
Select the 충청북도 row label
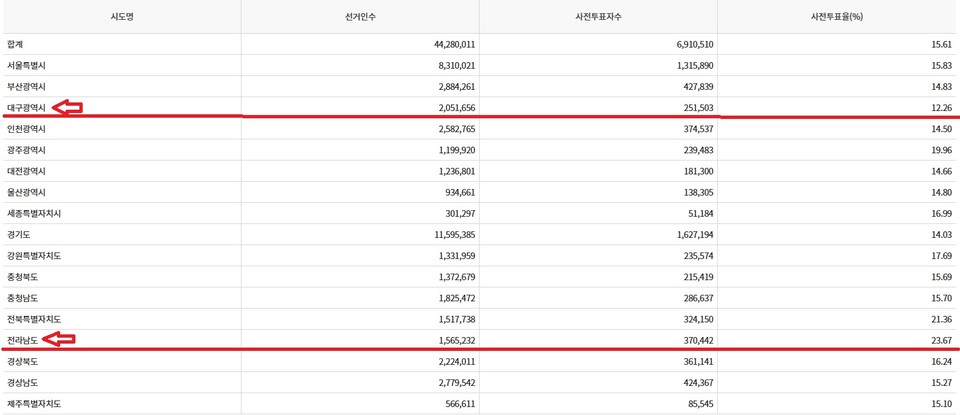23,277
